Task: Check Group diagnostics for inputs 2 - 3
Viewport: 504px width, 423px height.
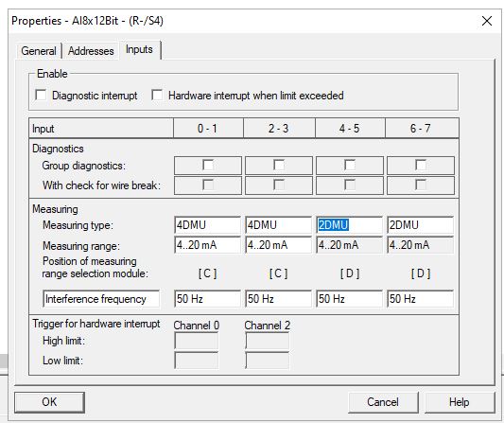Action: 279,165
